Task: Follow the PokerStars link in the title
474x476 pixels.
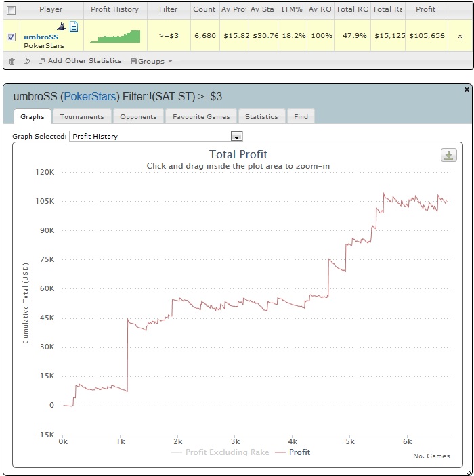Action: pos(90,97)
